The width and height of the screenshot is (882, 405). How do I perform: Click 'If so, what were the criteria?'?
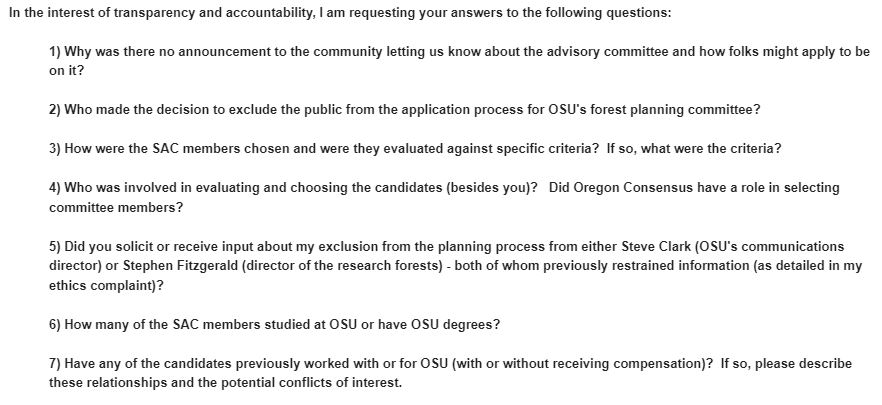coord(694,149)
